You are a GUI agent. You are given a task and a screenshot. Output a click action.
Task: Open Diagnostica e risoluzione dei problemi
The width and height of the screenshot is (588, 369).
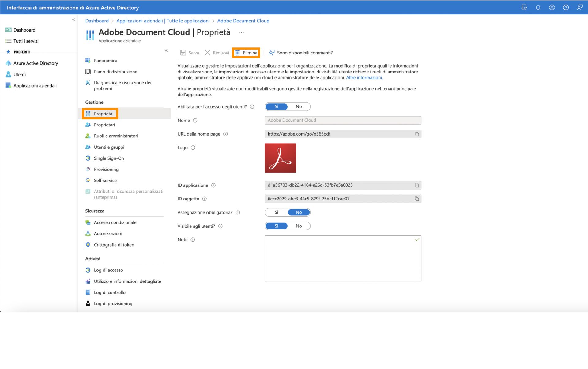(123, 86)
